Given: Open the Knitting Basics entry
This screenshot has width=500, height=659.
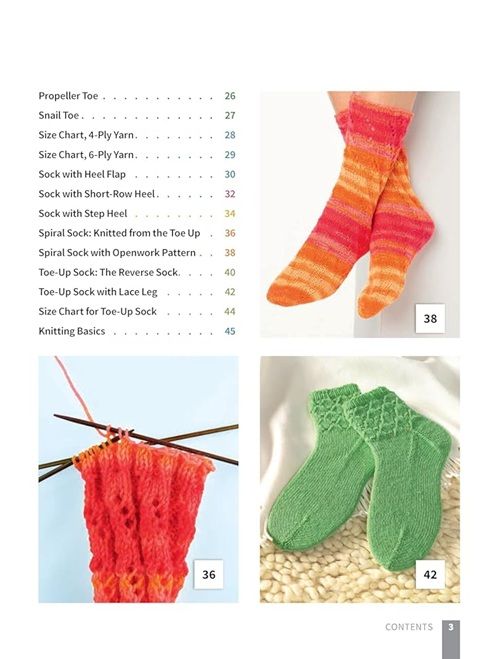Looking at the screenshot, I should pos(137,331).
